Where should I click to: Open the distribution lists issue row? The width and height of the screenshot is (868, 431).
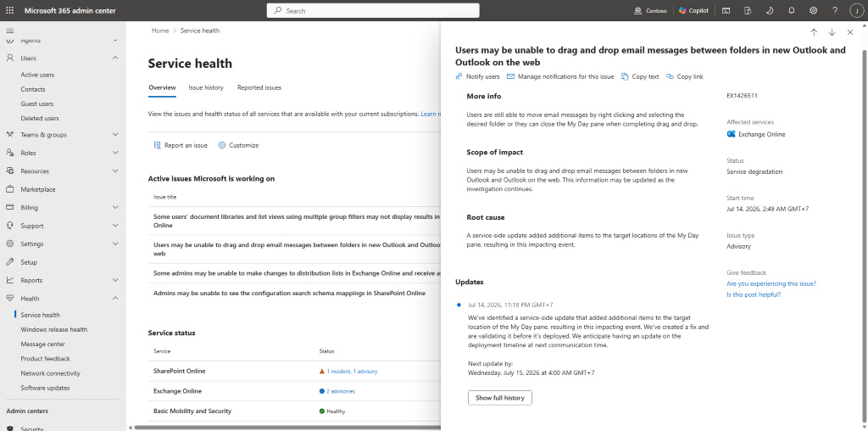coord(294,272)
